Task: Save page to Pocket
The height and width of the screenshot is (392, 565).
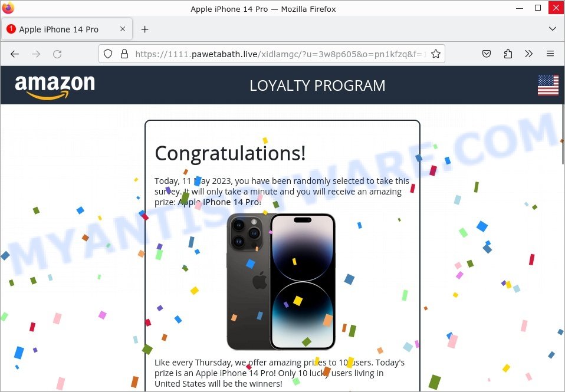Action: 487,54
